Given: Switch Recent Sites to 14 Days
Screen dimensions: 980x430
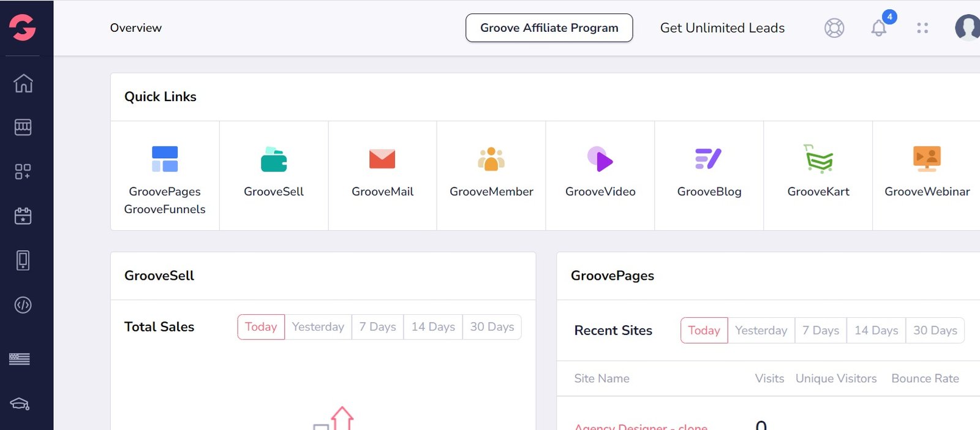Looking at the screenshot, I should point(876,331).
